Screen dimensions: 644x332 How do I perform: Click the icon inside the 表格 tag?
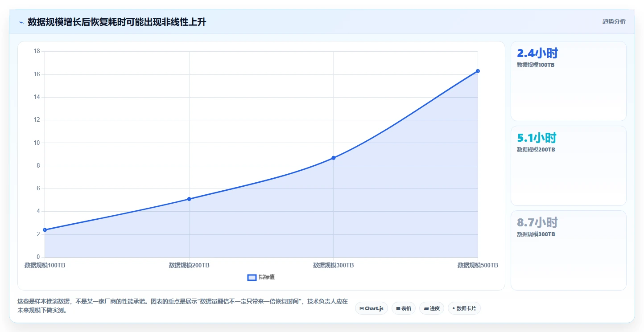point(398,308)
